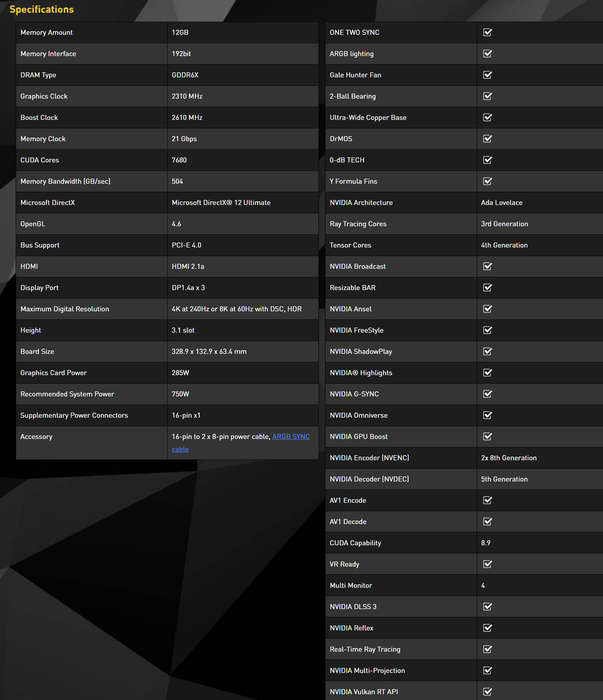Click the Y Formula Fins checkmark
The image size is (603, 700).
pos(487,181)
